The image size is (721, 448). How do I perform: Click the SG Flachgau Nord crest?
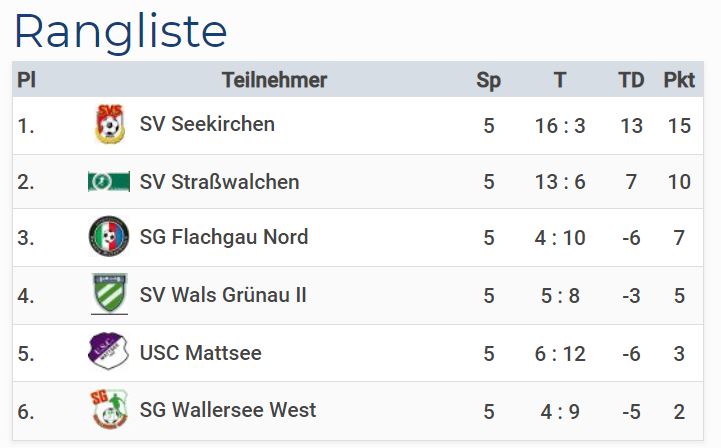(109, 237)
